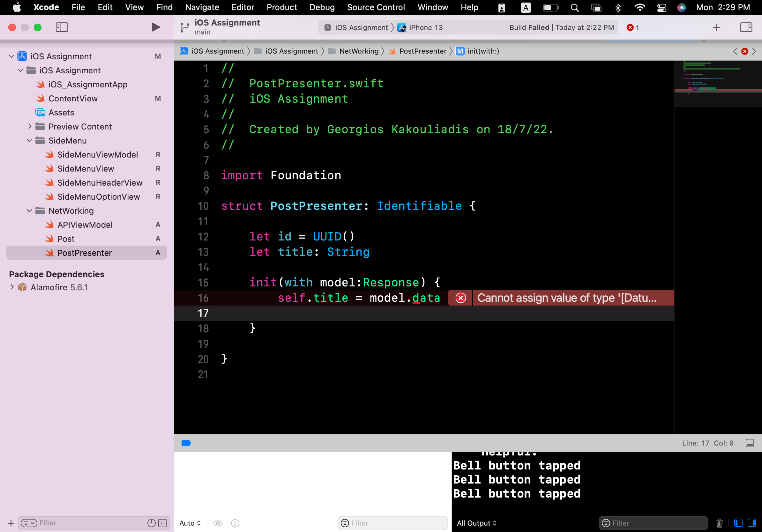Add a new editor with the plus icon
The image size is (762, 532).
pos(717,27)
